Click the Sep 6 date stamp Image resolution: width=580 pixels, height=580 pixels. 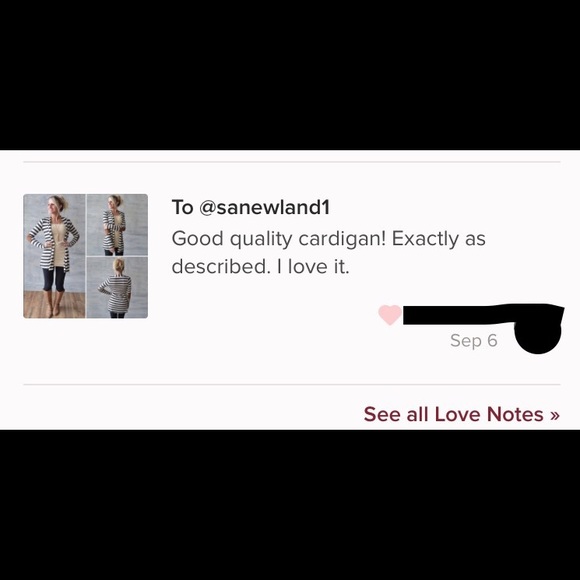(x=473, y=341)
